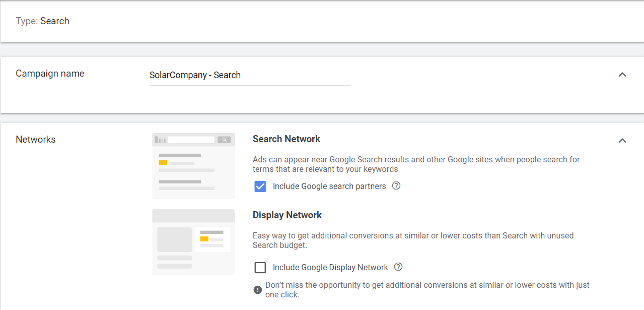Collapse the Campaign name section
The width and height of the screenshot is (644, 310).
(622, 74)
